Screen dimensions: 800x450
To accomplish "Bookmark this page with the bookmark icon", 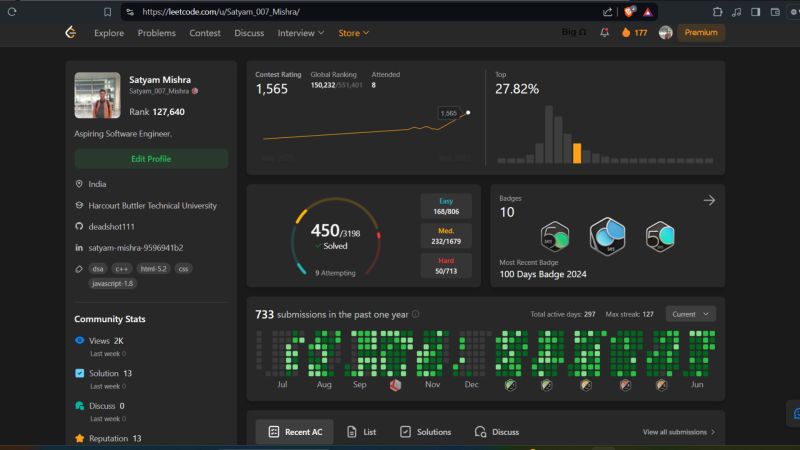I will point(107,12).
